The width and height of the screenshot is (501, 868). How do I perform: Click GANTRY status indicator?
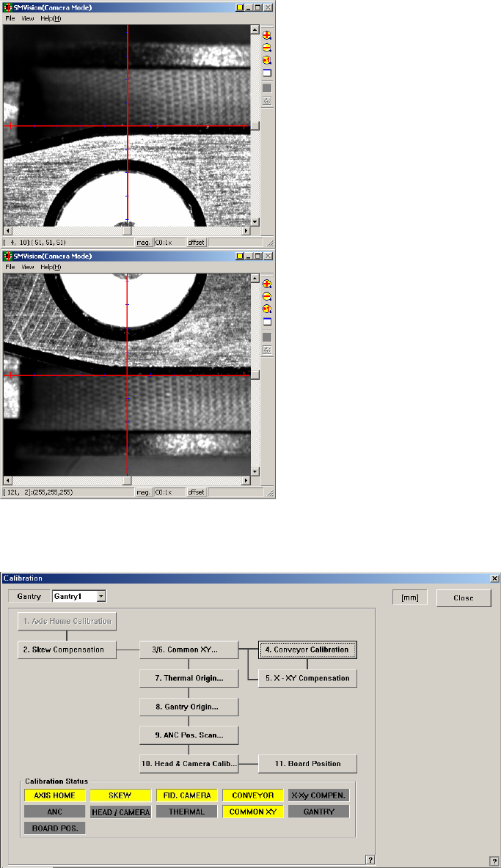(x=319, y=812)
